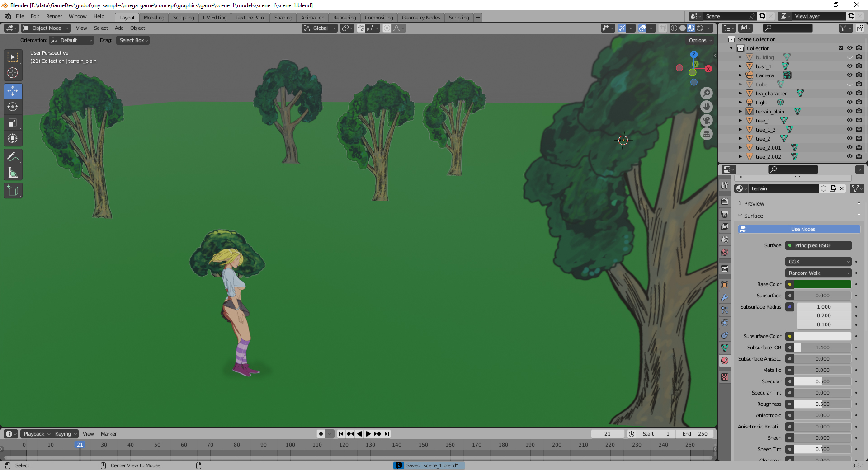Open the Particles properties tab
The image size is (868, 470).
(x=725, y=310)
